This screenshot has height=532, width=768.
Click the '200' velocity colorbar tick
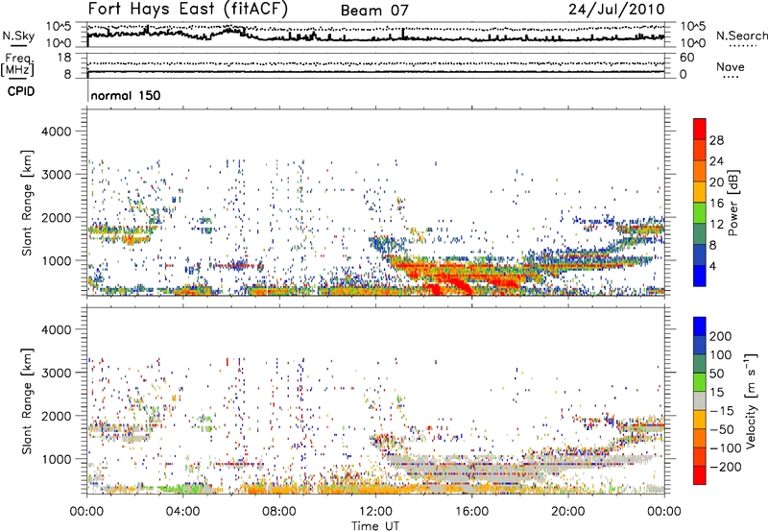(721, 336)
